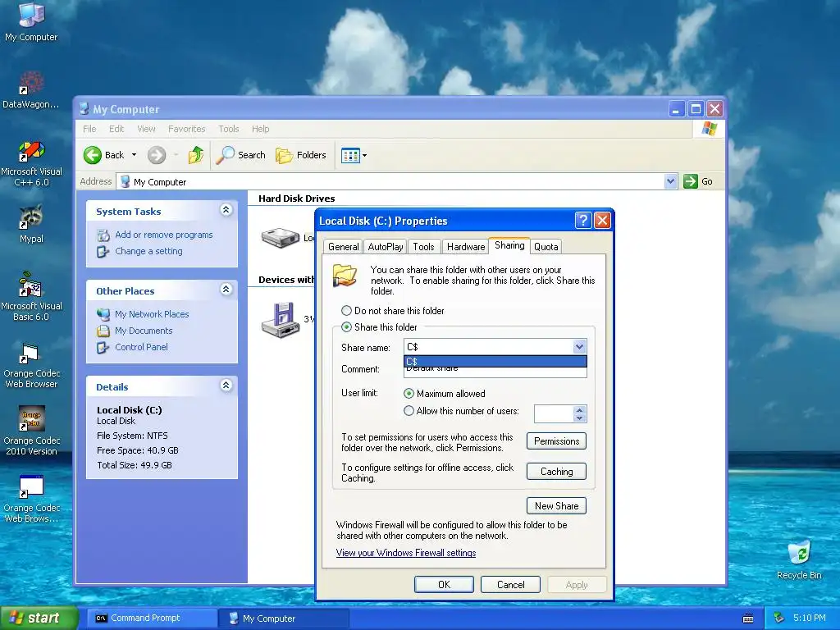Click Change a setting task
This screenshot has width=840, height=630.
click(148, 251)
